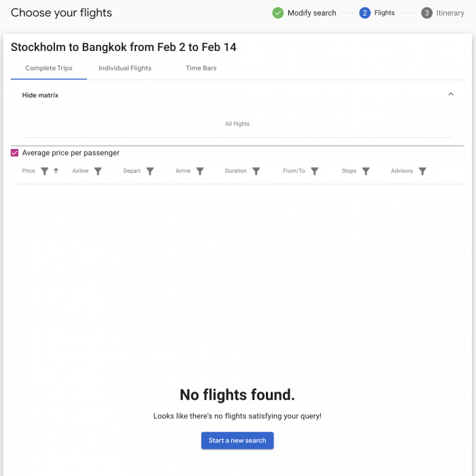The height and width of the screenshot is (476, 476).
Task: Open the Airline column filter
Action: click(x=98, y=171)
